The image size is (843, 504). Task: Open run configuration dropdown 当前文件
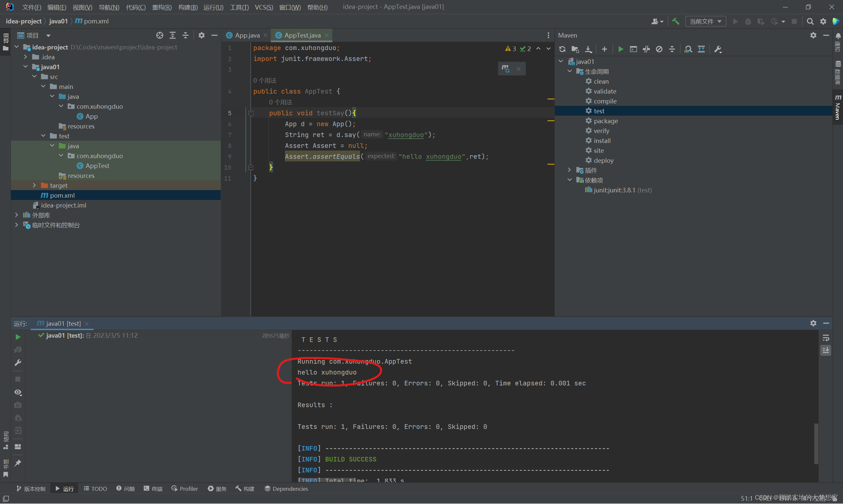point(705,21)
